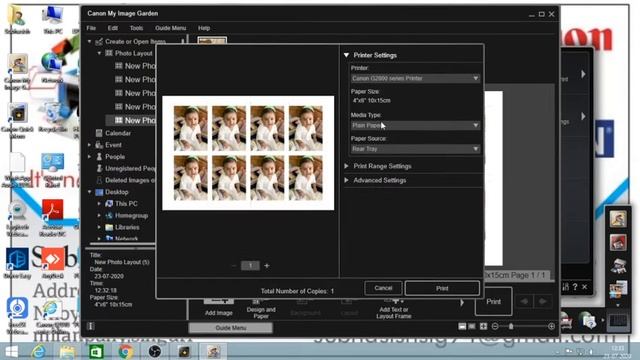Expand the Libraries tree node
This screenshot has height=360, width=640.
(99, 227)
